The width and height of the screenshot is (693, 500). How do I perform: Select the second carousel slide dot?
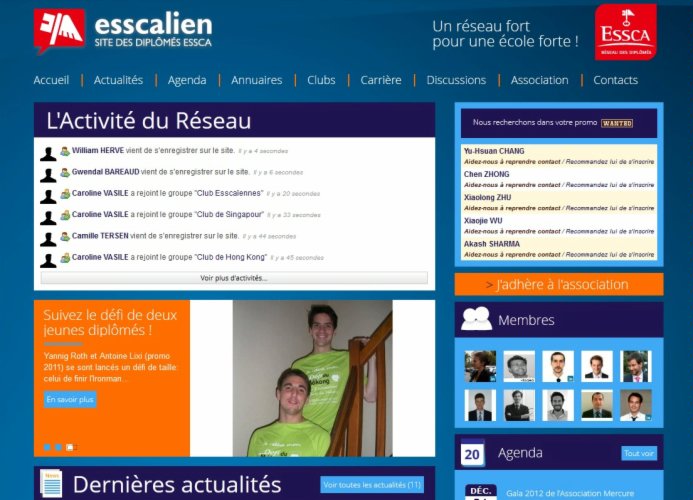pos(59,447)
